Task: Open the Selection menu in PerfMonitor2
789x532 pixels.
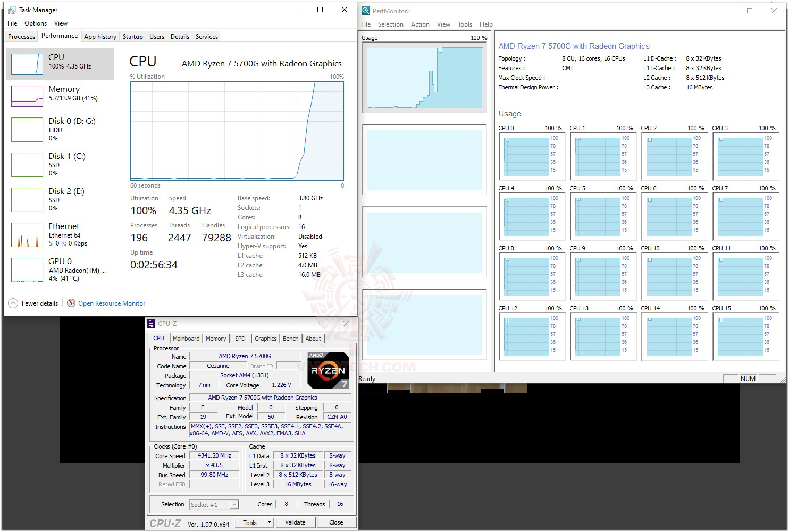Action: click(391, 24)
